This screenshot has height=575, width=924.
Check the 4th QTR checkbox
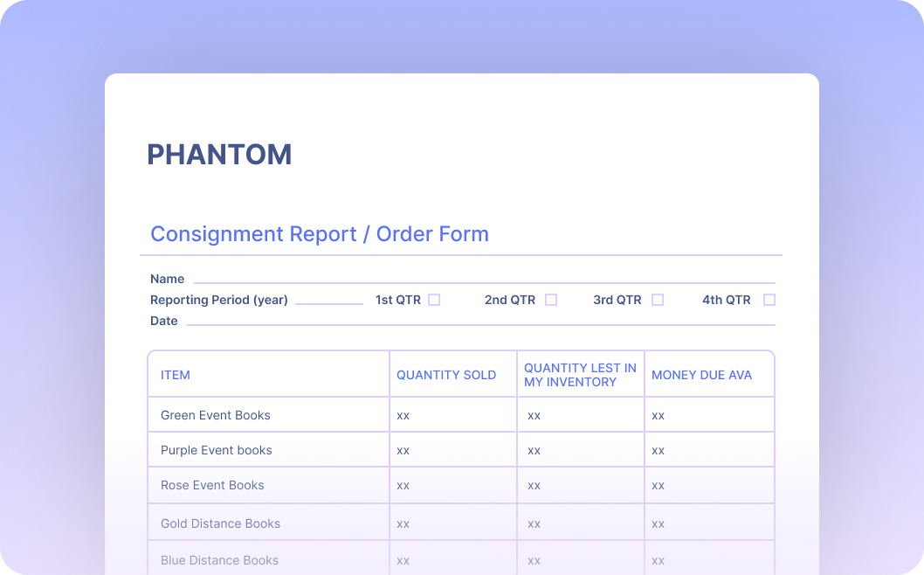(769, 300)
